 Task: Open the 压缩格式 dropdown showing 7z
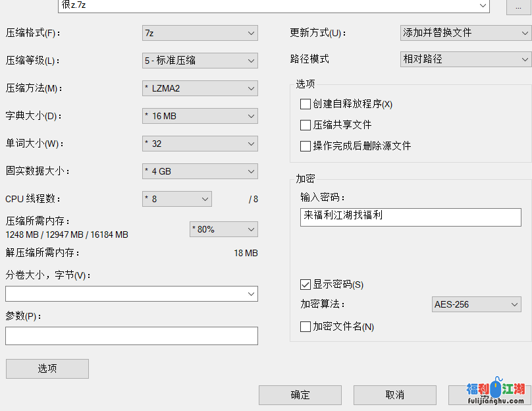[x=199, y=33]
